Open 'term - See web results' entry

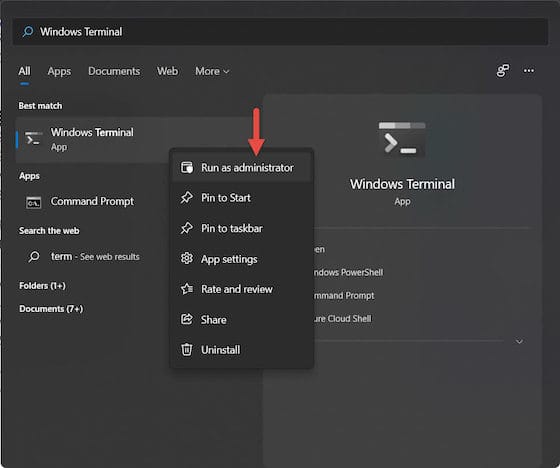(x=95, y=257)
